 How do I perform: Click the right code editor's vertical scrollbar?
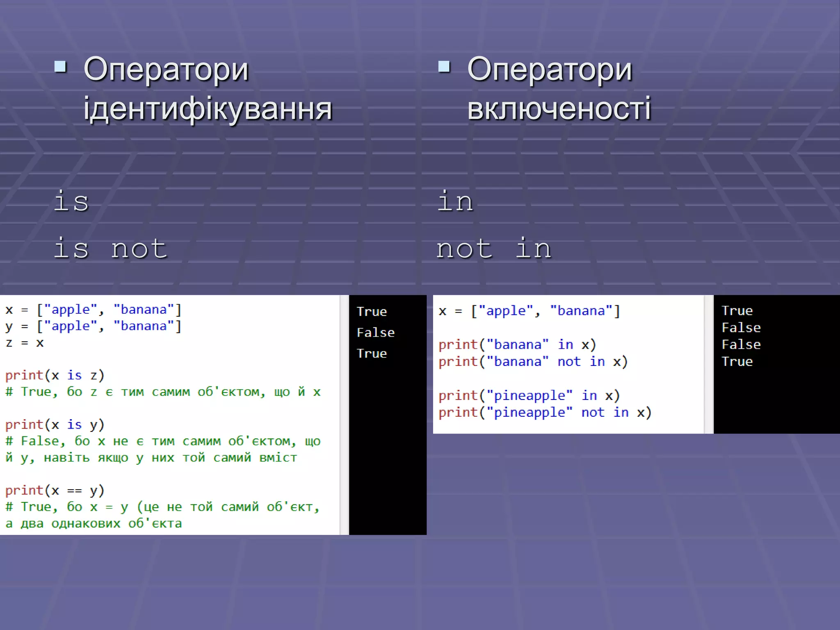tap(709, 364)
